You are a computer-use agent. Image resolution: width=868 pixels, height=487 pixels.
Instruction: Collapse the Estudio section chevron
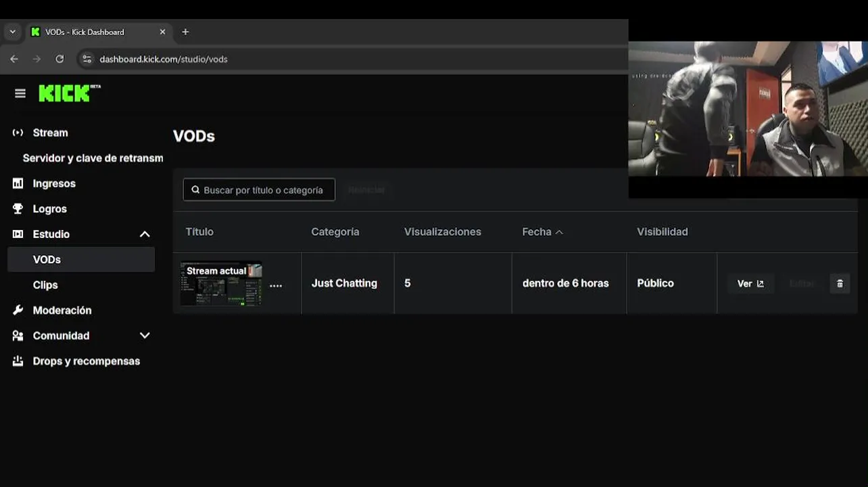point(145,234)
